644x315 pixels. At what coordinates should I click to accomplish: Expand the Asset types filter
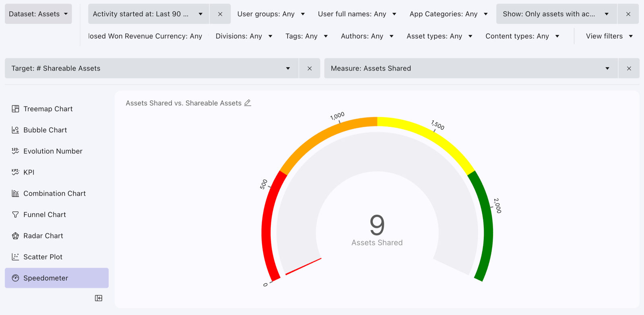(439, 36)
